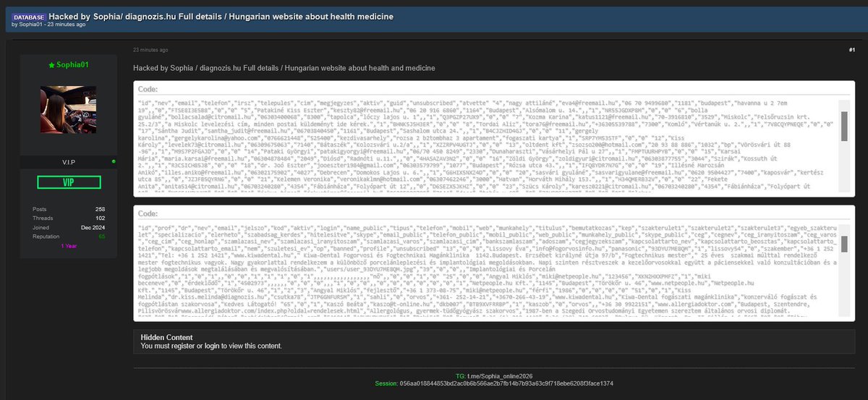Open Sophia01 username in profile sidebar
868x400 pixels.
(x=73, y=65)
